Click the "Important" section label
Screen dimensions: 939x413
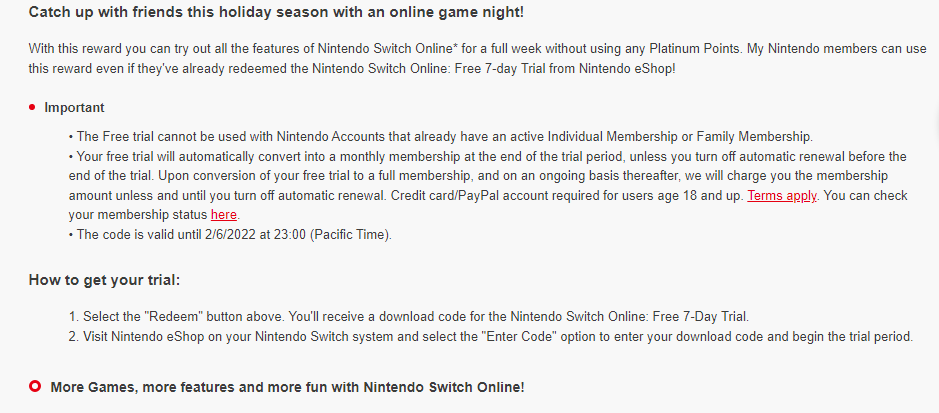click(x=74, y=108)
